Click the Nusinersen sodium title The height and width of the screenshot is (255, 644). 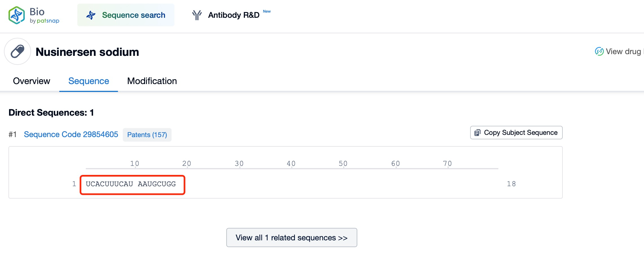tap(87, 52)
